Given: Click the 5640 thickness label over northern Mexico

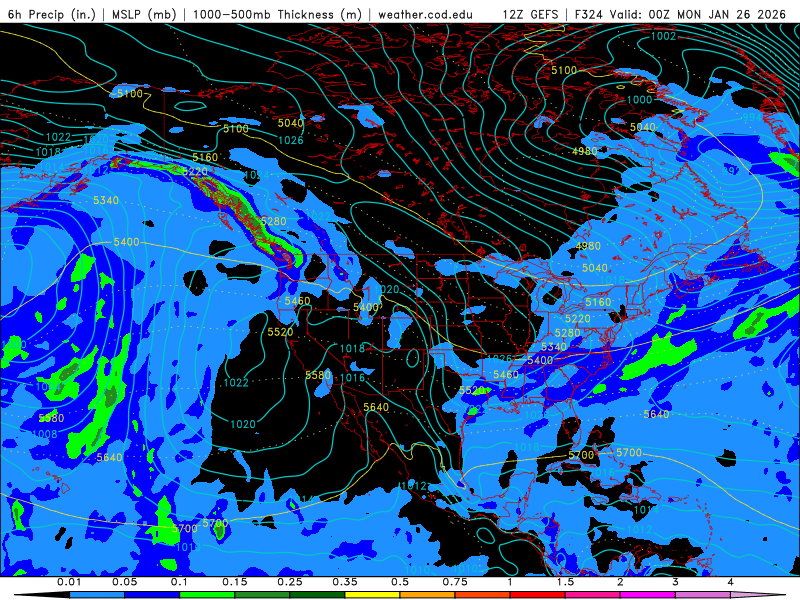Looking at the screenshot, I should pos(376,407).
